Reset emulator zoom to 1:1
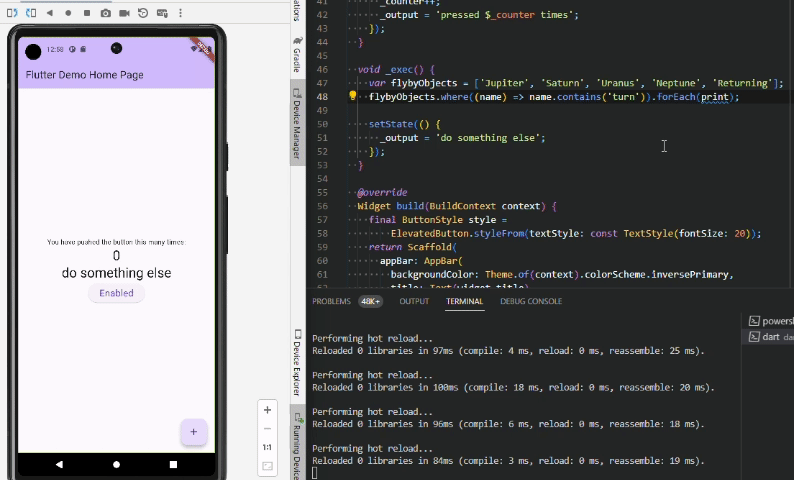Viewport: 794px width, 480px height. [x=267, y=447]
